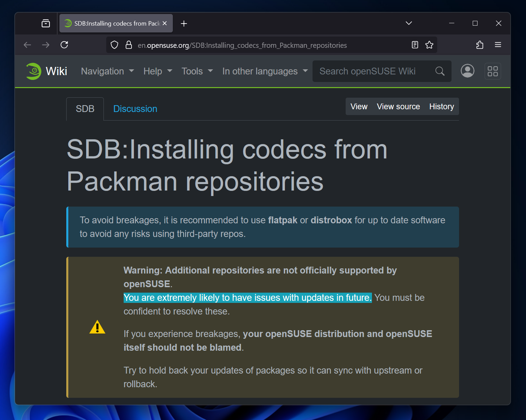Maximize the browser window
This screenshot has width=526, height=420.
tap(475, 23)
